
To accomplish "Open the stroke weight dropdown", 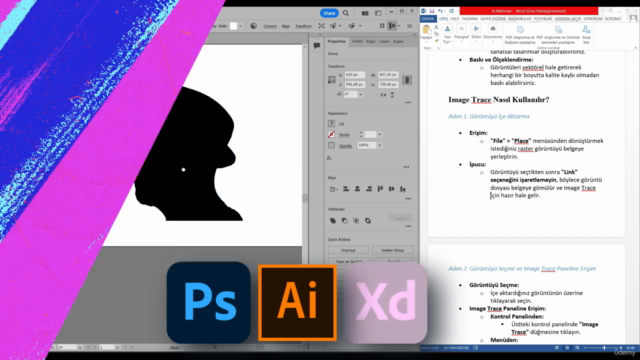I will pos(380,134).
